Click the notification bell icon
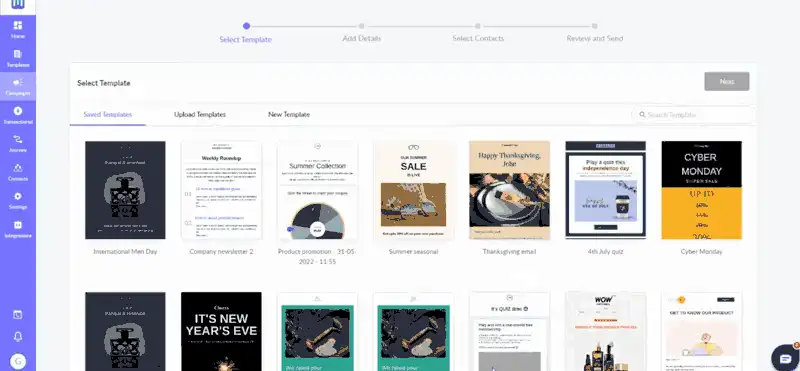 pos(18,337)
